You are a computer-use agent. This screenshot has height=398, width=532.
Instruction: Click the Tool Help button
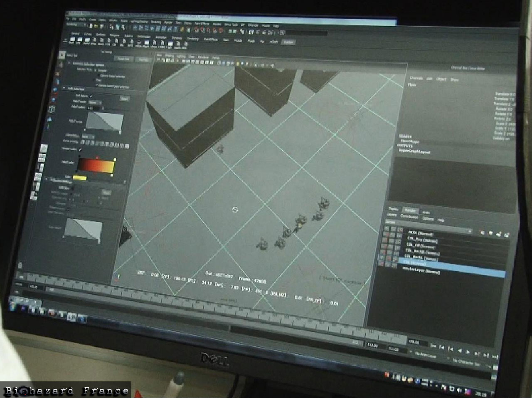coord(143,59)
